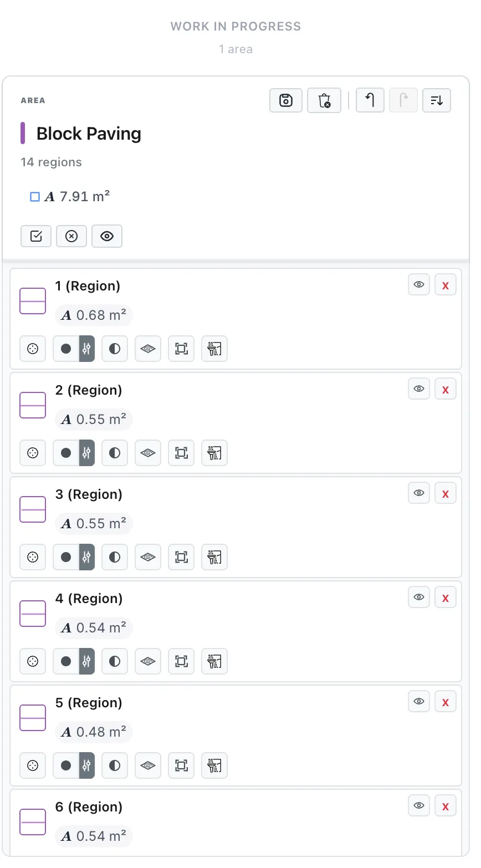
Task: Save the Block Paving area
Action: 286,100
